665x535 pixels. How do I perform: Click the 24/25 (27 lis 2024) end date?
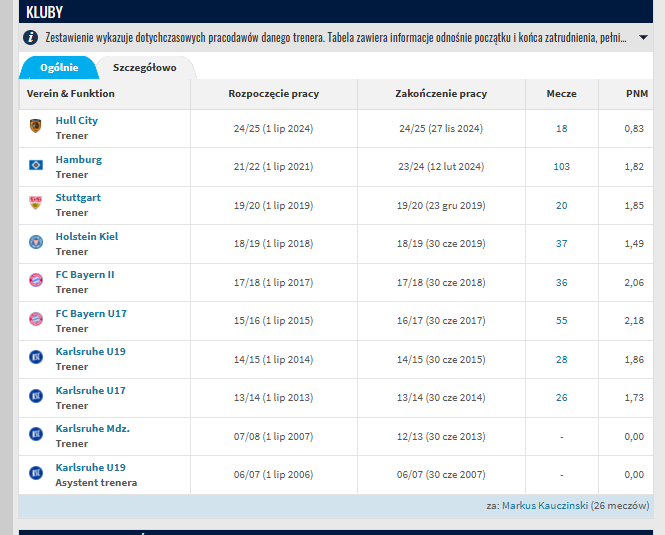coord(441,129)
